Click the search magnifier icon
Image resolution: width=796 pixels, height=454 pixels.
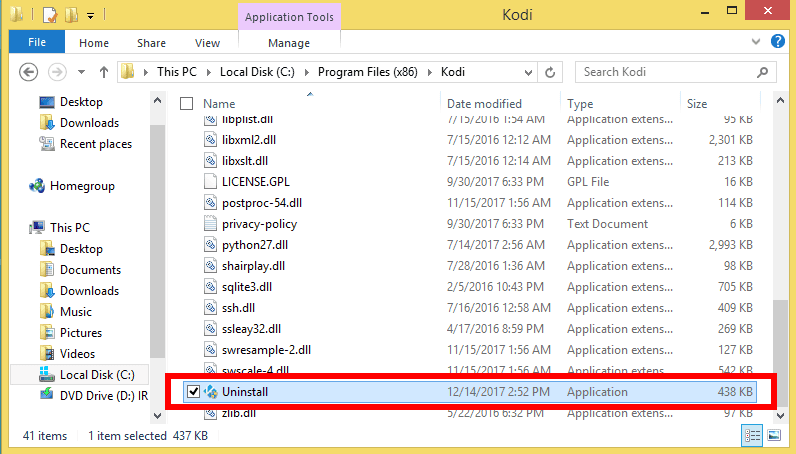tap(762, 72)
